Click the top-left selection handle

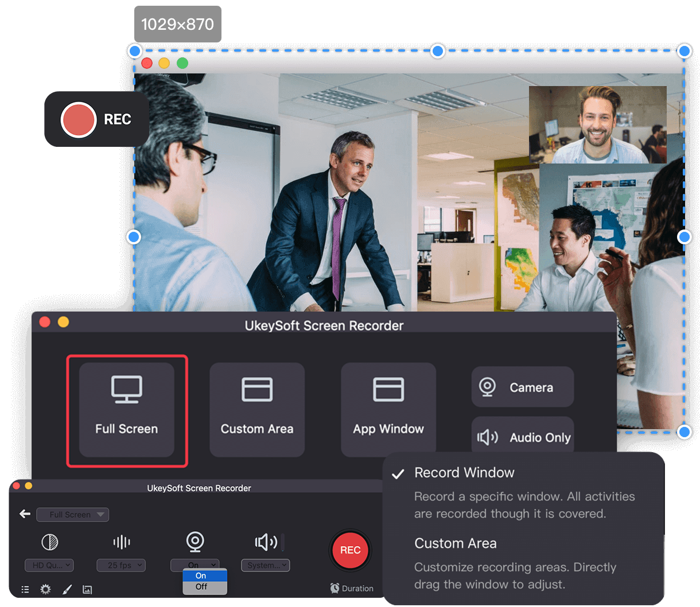click(x=135, y=51)
